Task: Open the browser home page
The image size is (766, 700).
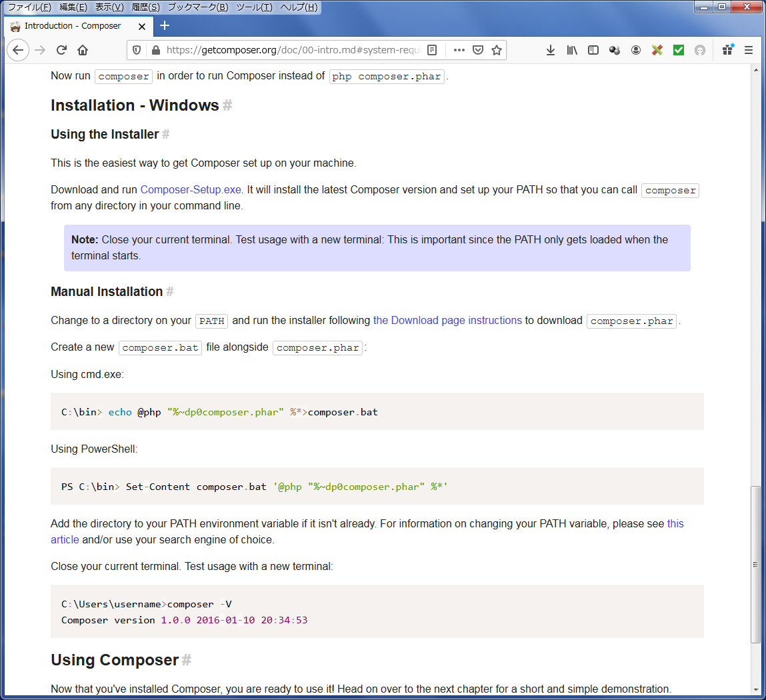Action: point(83,50)
